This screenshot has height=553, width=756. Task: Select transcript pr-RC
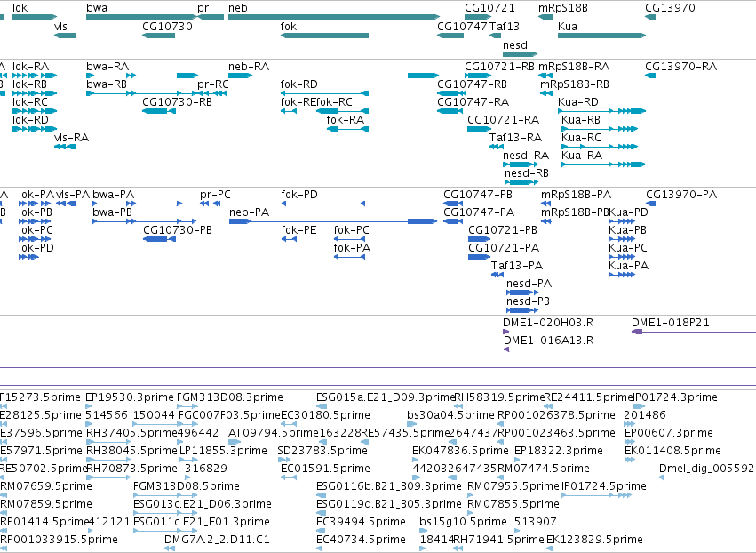tap(213, 84)
